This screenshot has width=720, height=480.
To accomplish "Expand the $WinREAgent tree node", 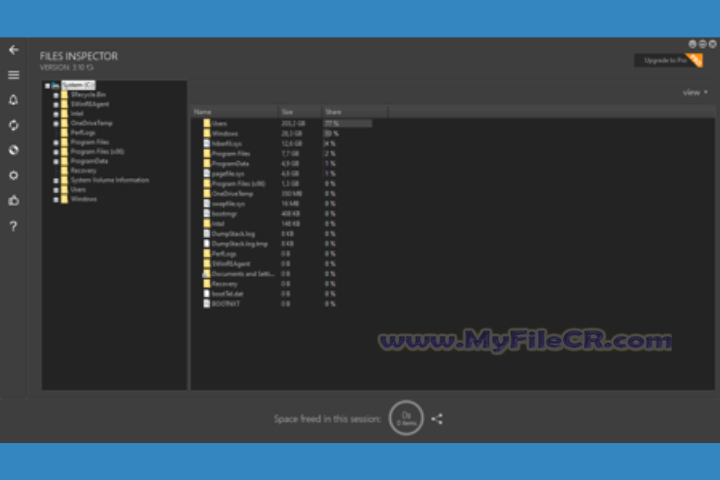I will (56, 104).
